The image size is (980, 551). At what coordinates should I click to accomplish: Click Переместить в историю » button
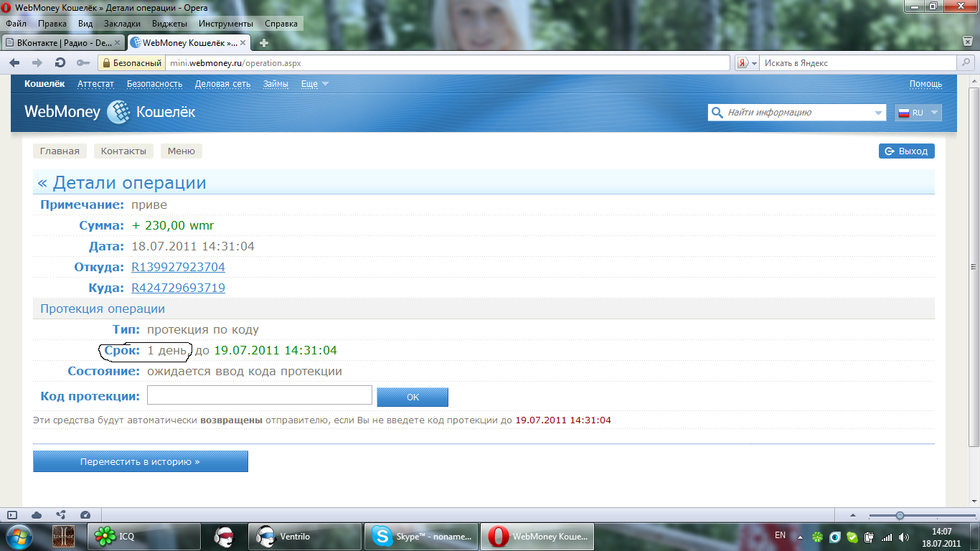coord(141,461)
